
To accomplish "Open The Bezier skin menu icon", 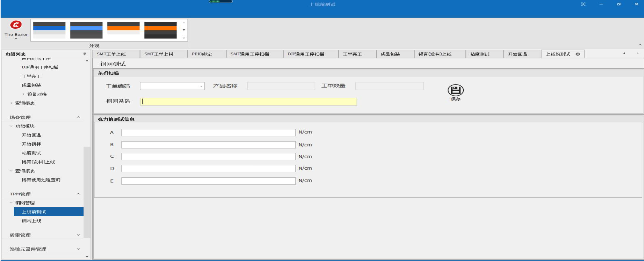I will (x=16, y=25).
